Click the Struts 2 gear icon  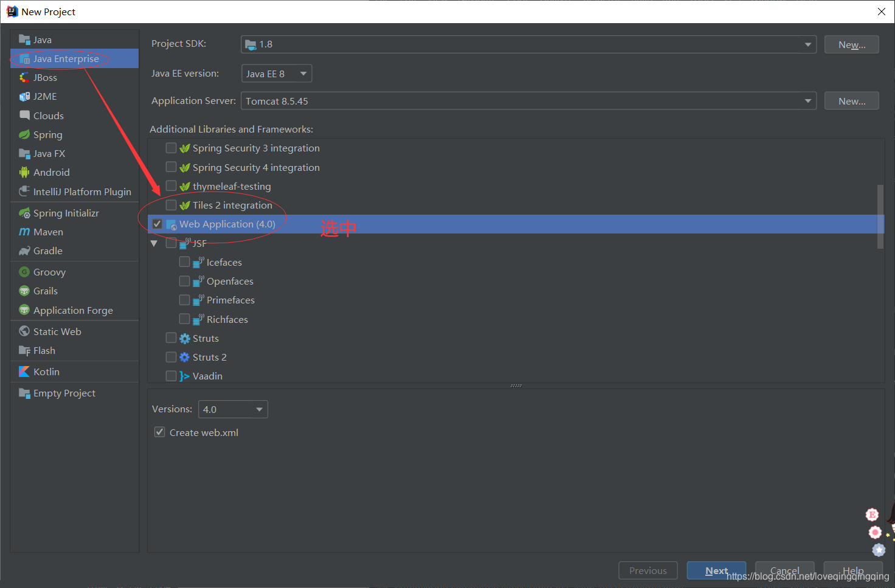(185, 358)
